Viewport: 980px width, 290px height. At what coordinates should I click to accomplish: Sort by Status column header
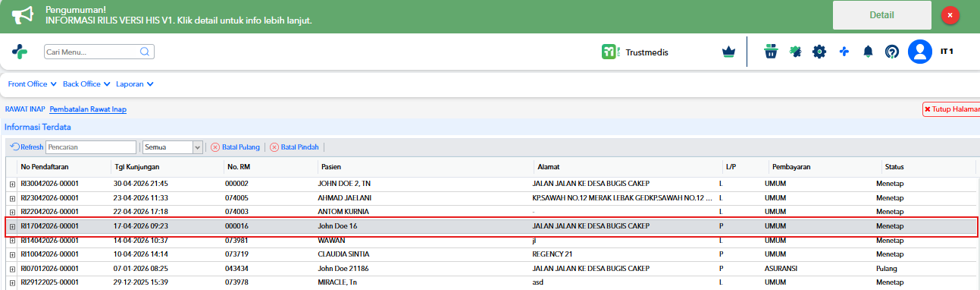[927, 167]
